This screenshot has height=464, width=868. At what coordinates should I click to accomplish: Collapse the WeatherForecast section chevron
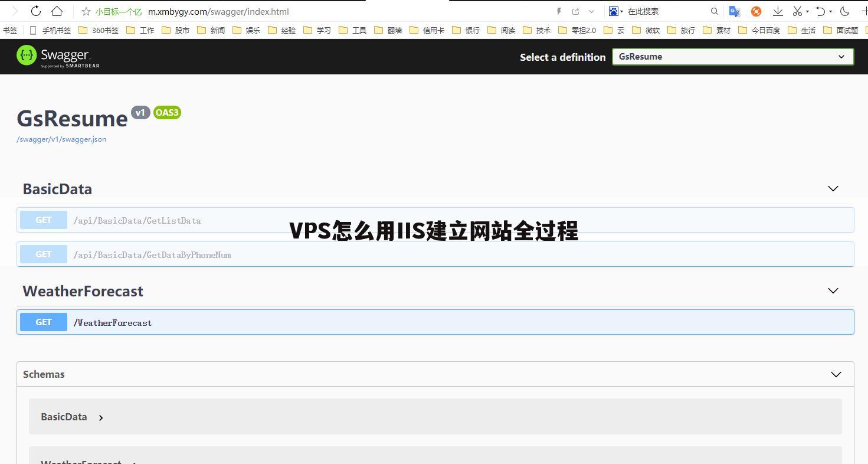[833, 291]
